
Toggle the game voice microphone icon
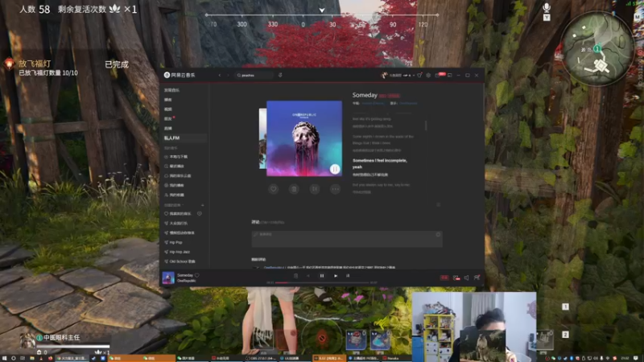click(x=547, y=8)
